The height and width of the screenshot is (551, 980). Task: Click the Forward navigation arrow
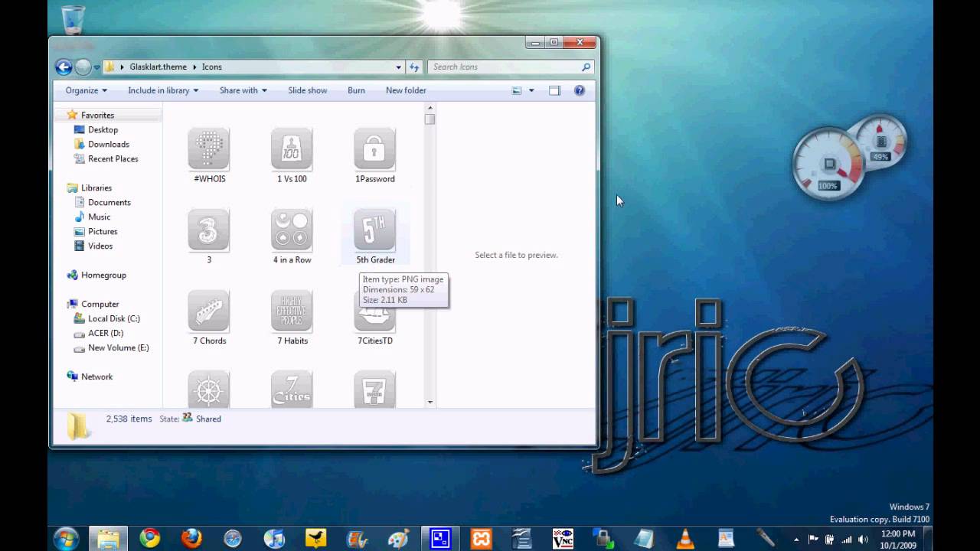tap(83, 67)
